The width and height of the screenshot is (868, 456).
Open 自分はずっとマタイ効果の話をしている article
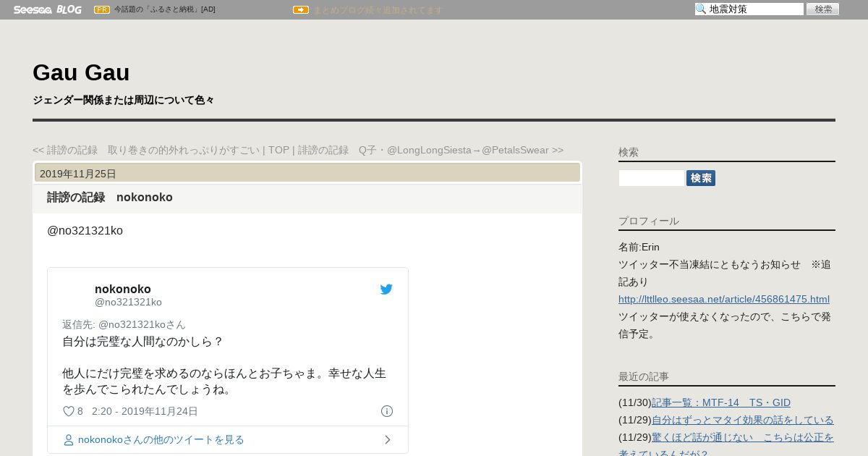(743, 420)
